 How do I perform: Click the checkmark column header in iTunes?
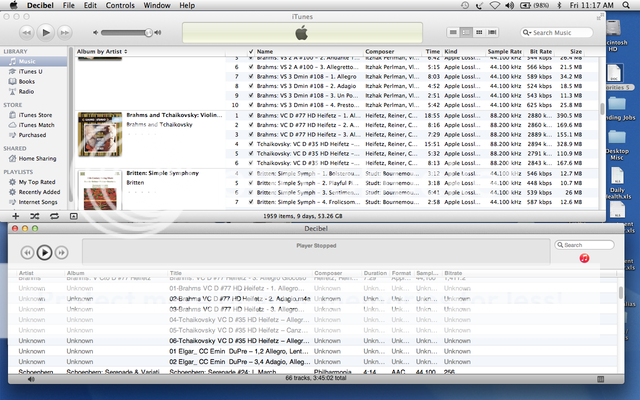[x=251, y=51]
